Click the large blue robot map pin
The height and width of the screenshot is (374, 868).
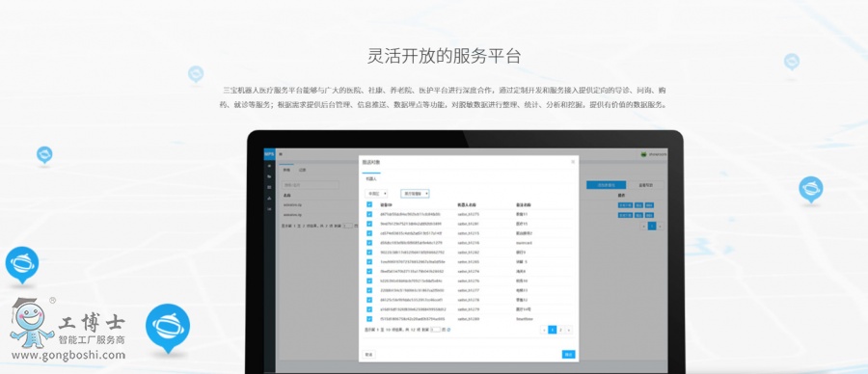point(168,328)
